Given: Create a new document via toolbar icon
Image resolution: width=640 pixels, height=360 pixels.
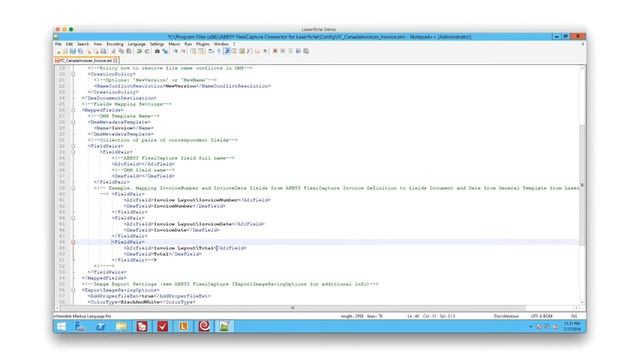Looking at the screenshot, I should 59,51.
